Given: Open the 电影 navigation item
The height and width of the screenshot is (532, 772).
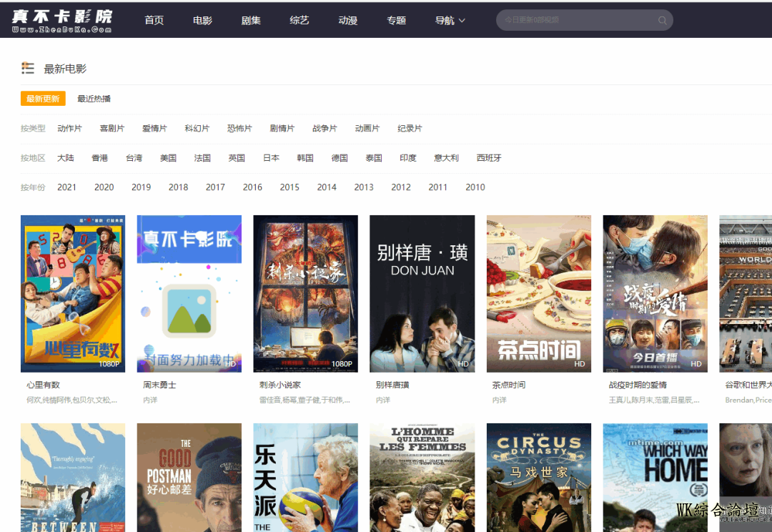Looking at the screenshot, I should [x=202, y=20].
